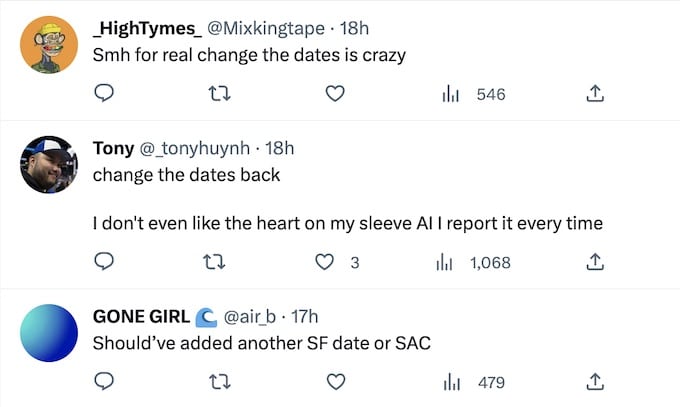Open _HighTymes_ profile avatar
This screenshot has height=407, width=680.
point(49,45)
